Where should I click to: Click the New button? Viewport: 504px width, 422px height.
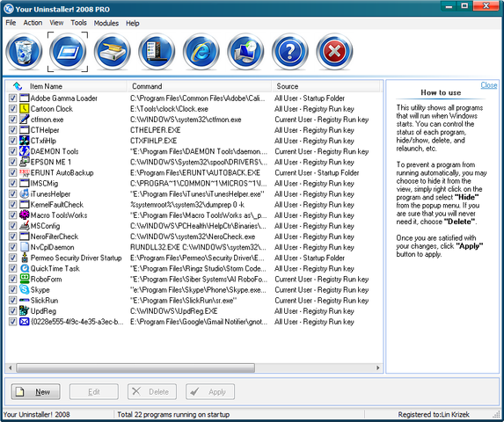(36, 391)
